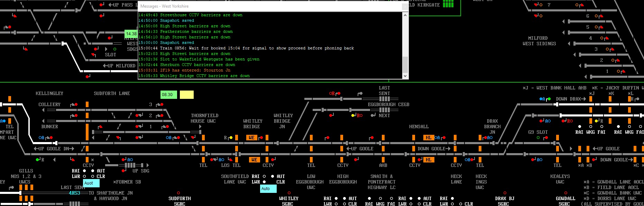Image resolution: width=644 pixels, height=206 pixels.
Task: Select message 'Train 0K56: Wait for booked 15:04'
Action: (246, 48)
